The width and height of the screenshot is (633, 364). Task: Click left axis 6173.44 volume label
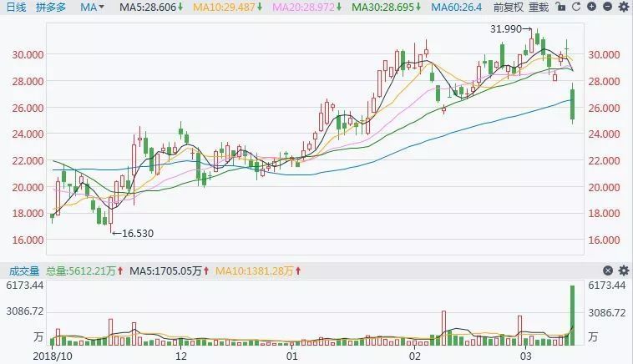point(24,286)
